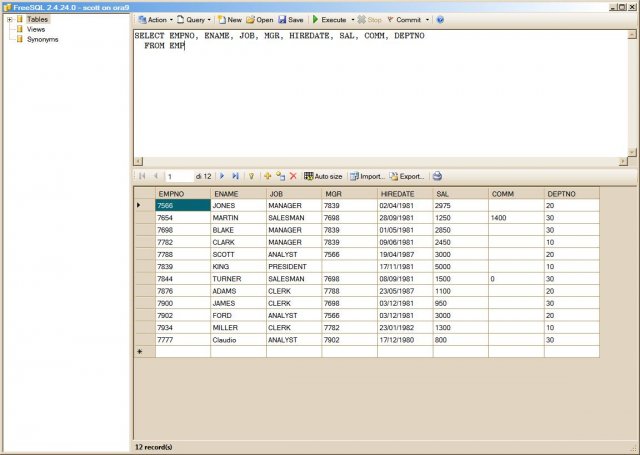Open a saved SQL file
Viewport: 640px width, 455px height.
[260, 19]
